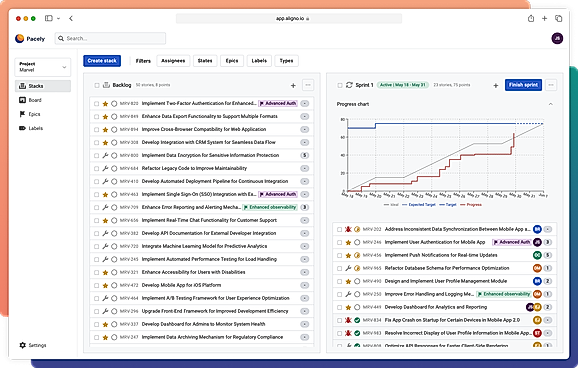The image size is (578, 368).
Task: Click Advanced Auth label on MRV-246
Action: [512, 242]
